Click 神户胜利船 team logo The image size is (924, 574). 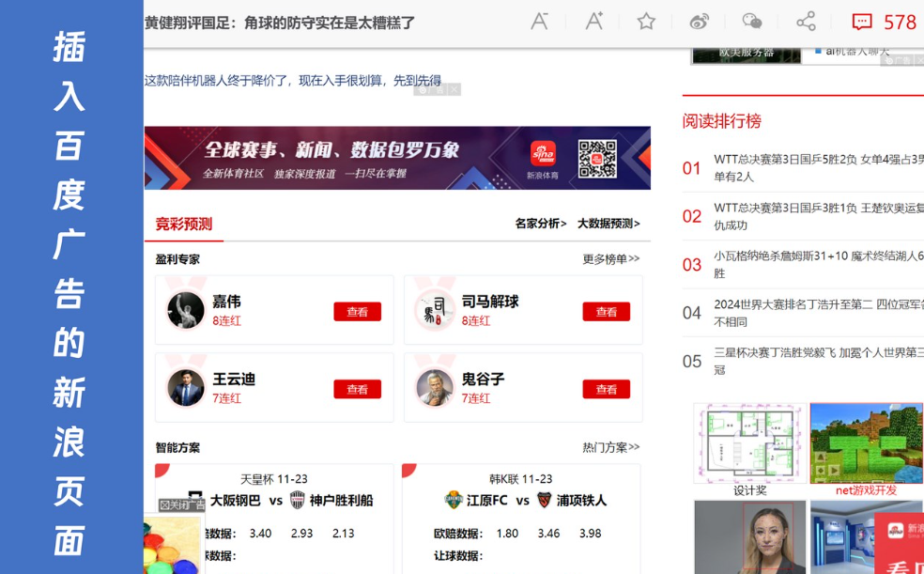[x=298, y=501]
